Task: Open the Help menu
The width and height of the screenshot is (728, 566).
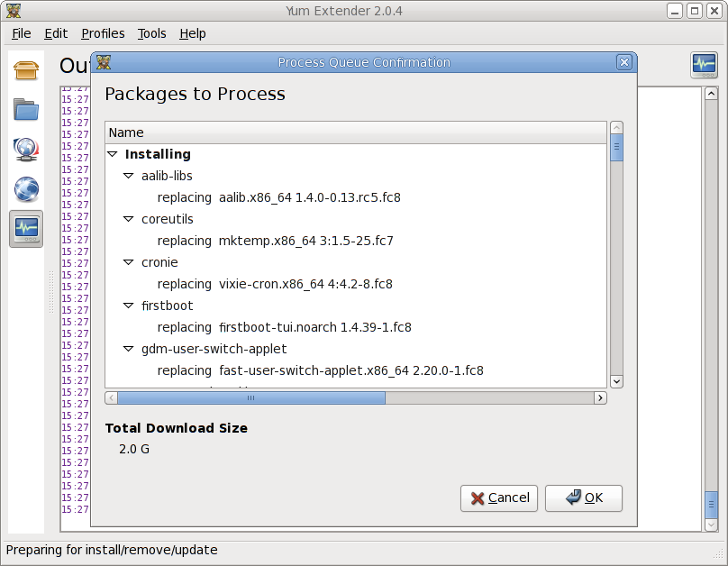Action: coord(193,33)
